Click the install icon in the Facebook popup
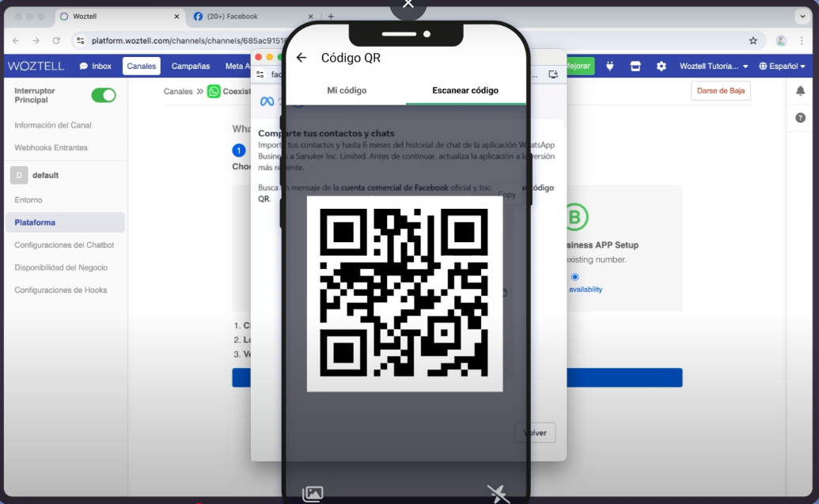This screenshot has height=504, width=819. coord(553,74)
